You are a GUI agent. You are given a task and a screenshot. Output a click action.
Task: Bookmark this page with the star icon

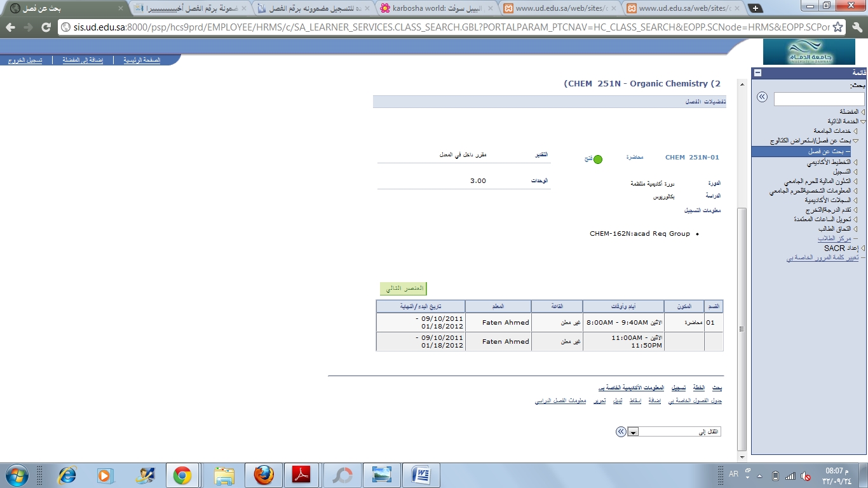coord(838,27)
